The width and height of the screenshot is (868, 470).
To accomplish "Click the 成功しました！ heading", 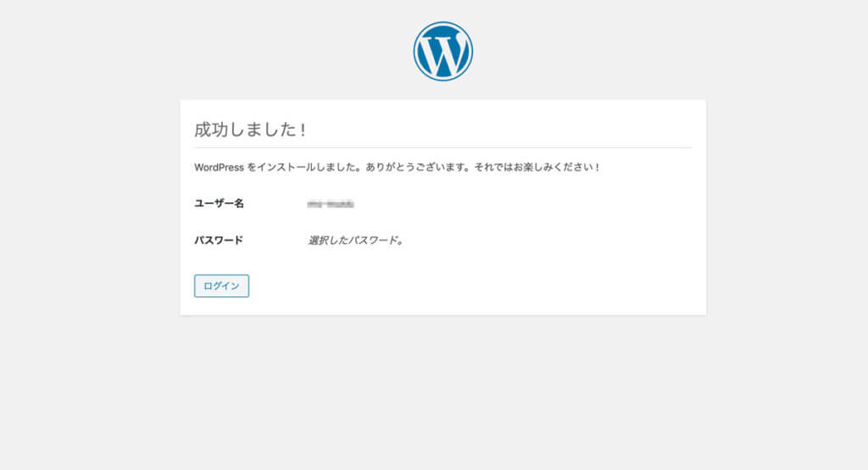I will [250, 130].
